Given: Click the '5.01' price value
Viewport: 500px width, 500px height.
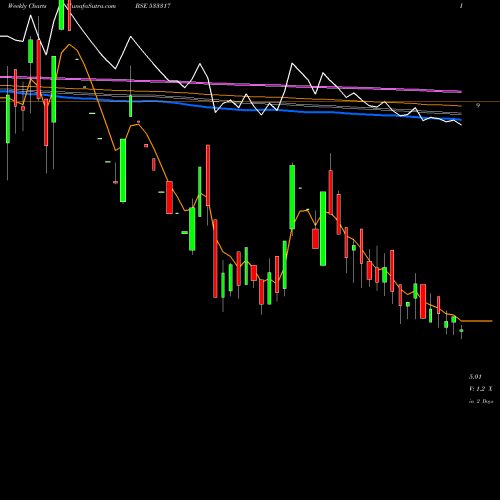Looking at the screenshot, I should [475, 377].
